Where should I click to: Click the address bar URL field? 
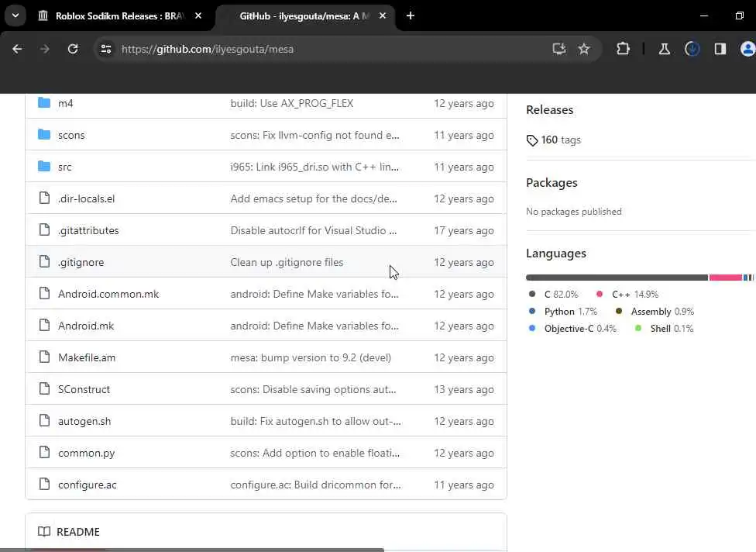click(x=325, y=49)
